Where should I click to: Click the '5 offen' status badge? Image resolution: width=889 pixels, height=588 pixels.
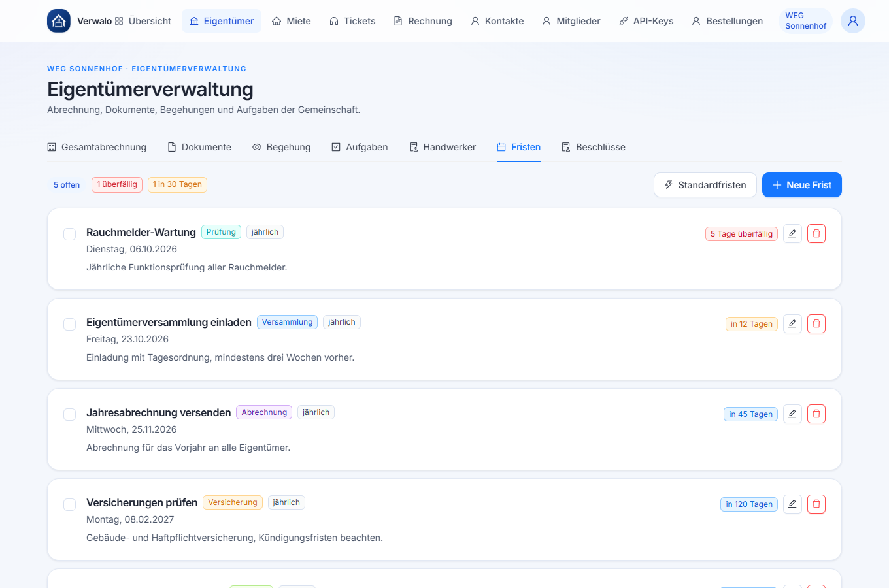(x=67, y=185)
